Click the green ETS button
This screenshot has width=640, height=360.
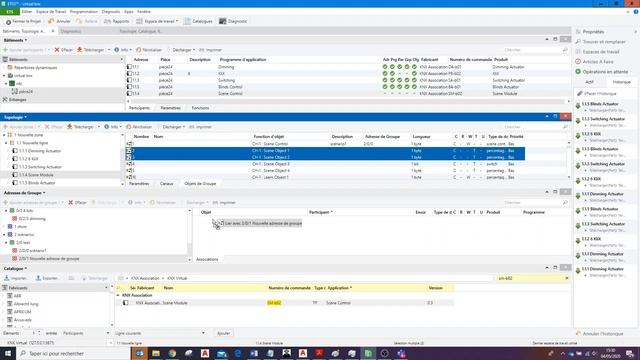[9, 11]
